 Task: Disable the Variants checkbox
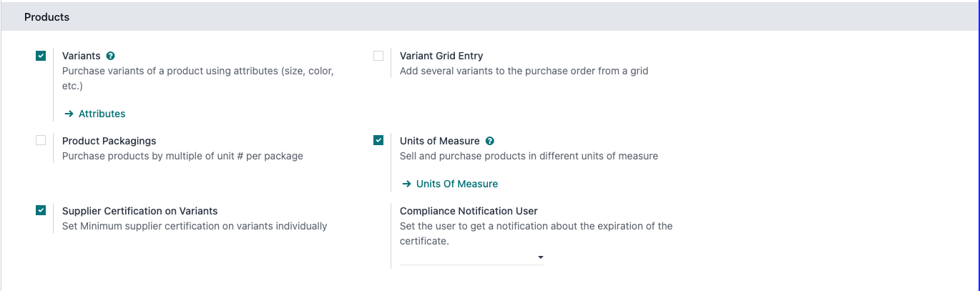[x=41, y=56]
